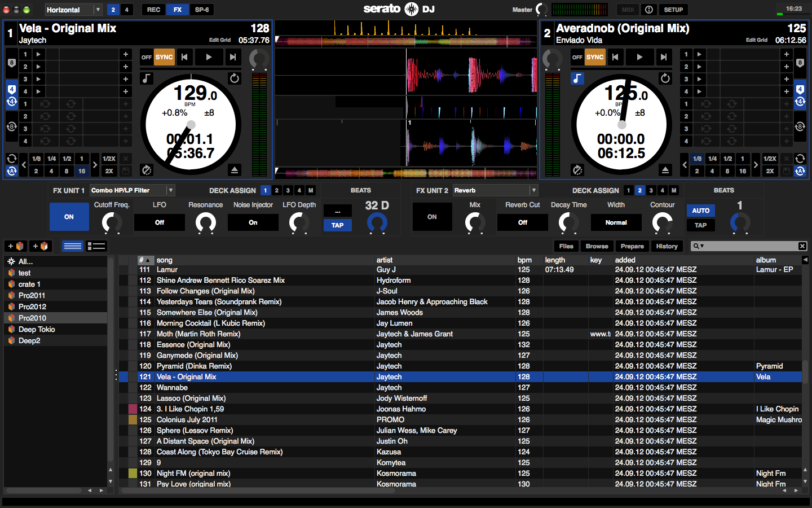Open the info help icon in top bar
The height and width of the screenshot is (508, 812).
pyautogui.click(x=649, y=10)
